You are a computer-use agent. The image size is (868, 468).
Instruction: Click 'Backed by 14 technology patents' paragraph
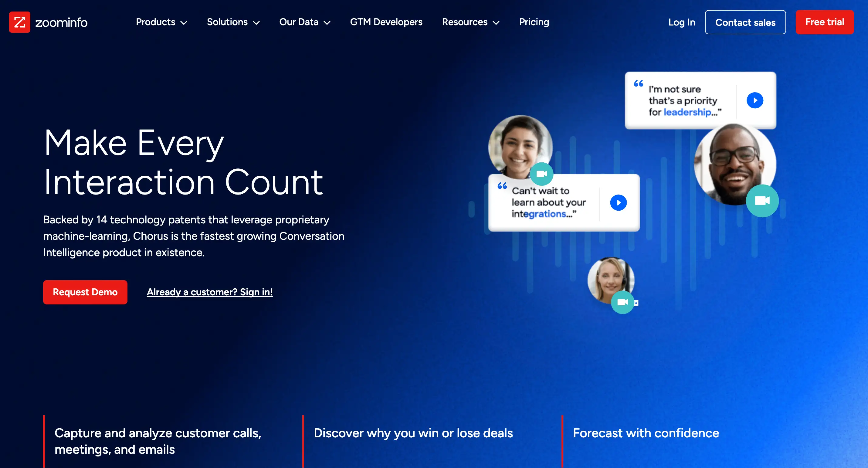pos(194,236)
